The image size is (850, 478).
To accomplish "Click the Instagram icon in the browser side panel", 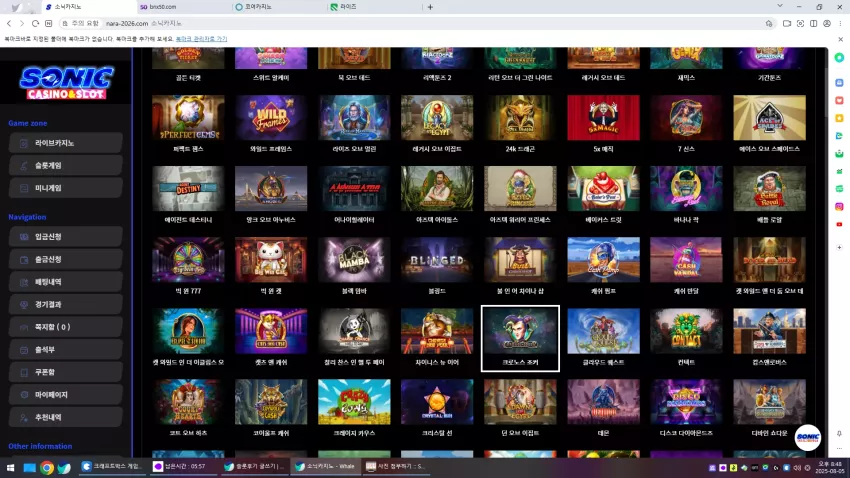I will coord(839,206).
